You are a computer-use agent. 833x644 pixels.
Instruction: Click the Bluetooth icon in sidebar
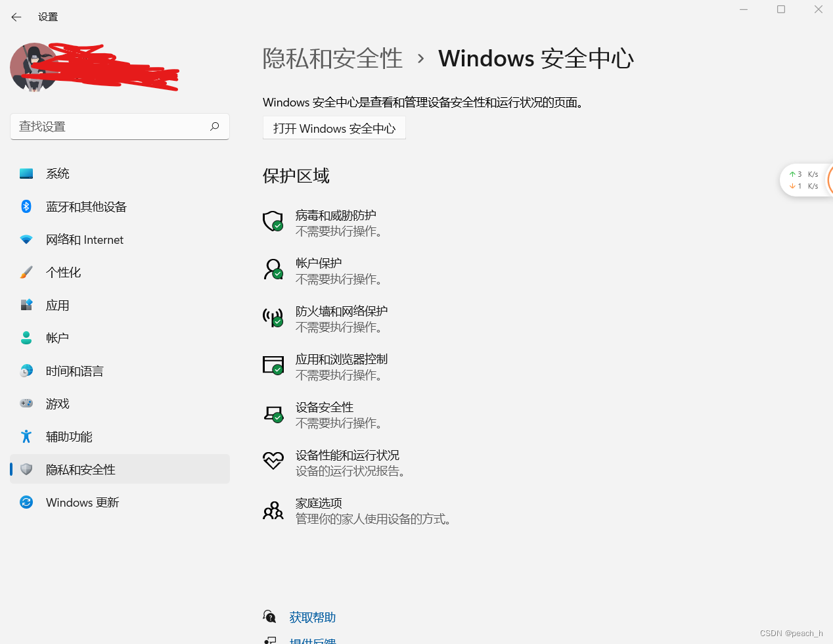pos(26,206)
